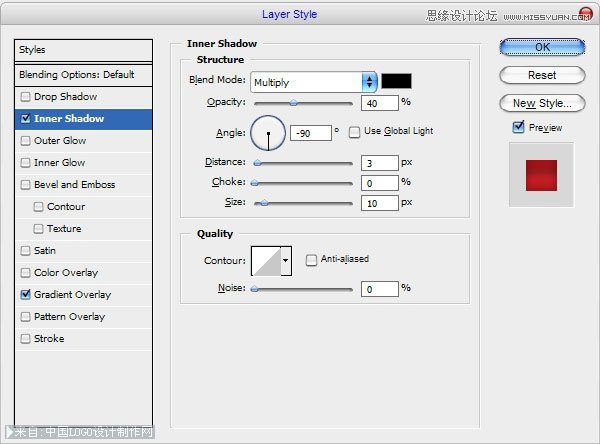Viewport: 600px width, 444px height.
Task: Open the Blend Mode dropdown
Action: click(x=313, y=82)
